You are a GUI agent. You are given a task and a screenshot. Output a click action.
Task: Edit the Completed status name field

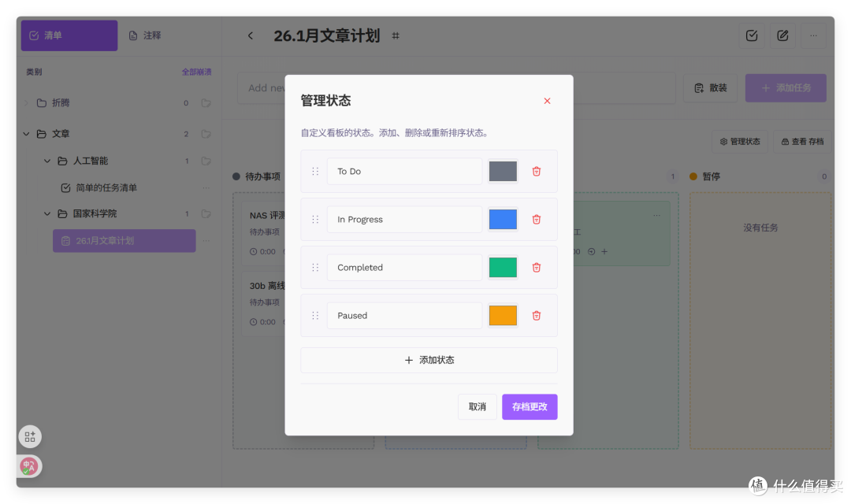[404, 268]
